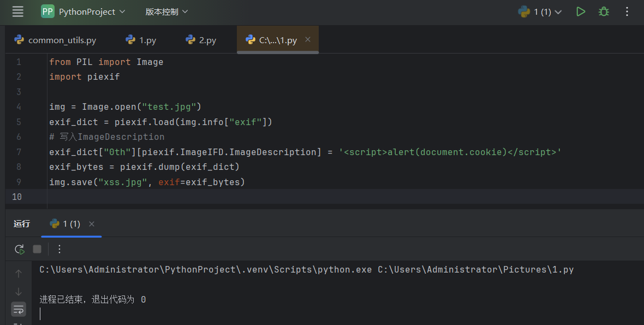
Task: Switch to the 1.py editor tab
Action: click(x=141, y=40)
